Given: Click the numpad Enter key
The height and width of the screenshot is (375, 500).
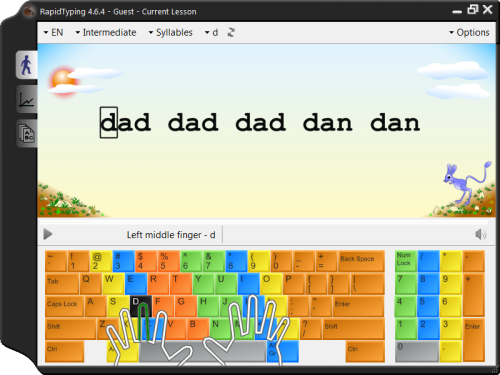Looking at the screenshot, I should click(x=474, y=340).
